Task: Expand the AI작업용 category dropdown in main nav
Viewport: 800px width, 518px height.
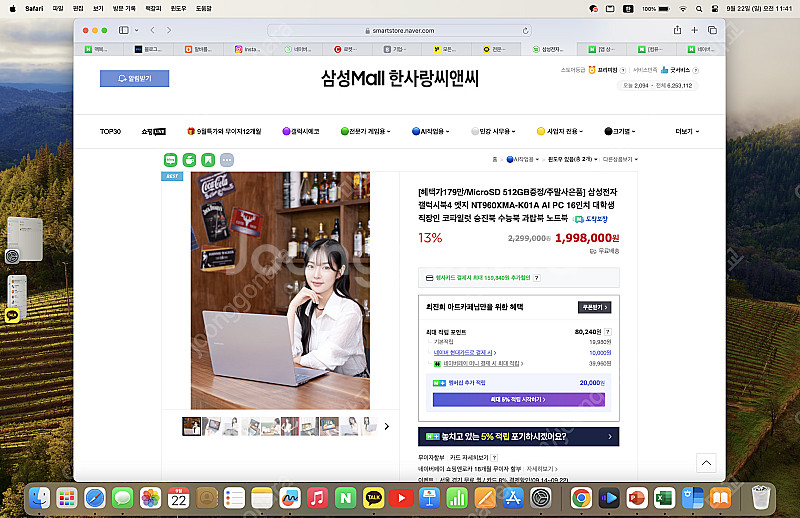Action: click(x=431, y=131)
